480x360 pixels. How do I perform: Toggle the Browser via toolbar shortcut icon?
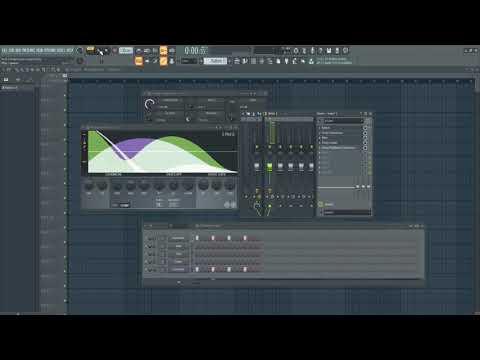click(x=270, y=61)
